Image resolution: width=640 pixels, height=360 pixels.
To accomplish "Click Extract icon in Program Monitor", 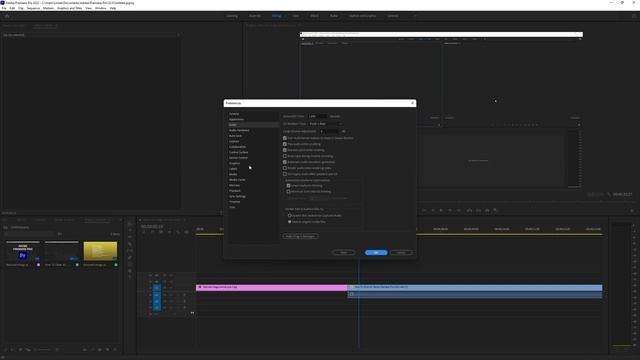I will pyautogui.click(x=478, y=210).
